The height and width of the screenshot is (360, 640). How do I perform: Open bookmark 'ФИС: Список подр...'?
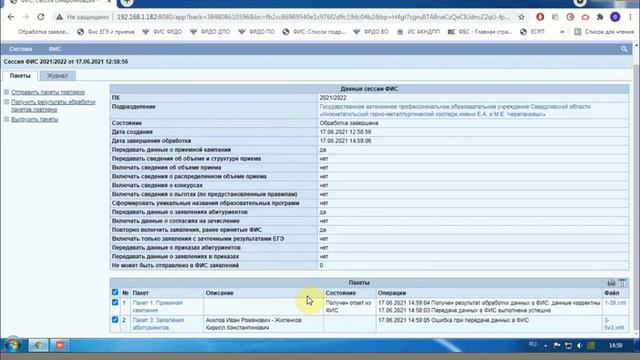[x=314, y=31]
